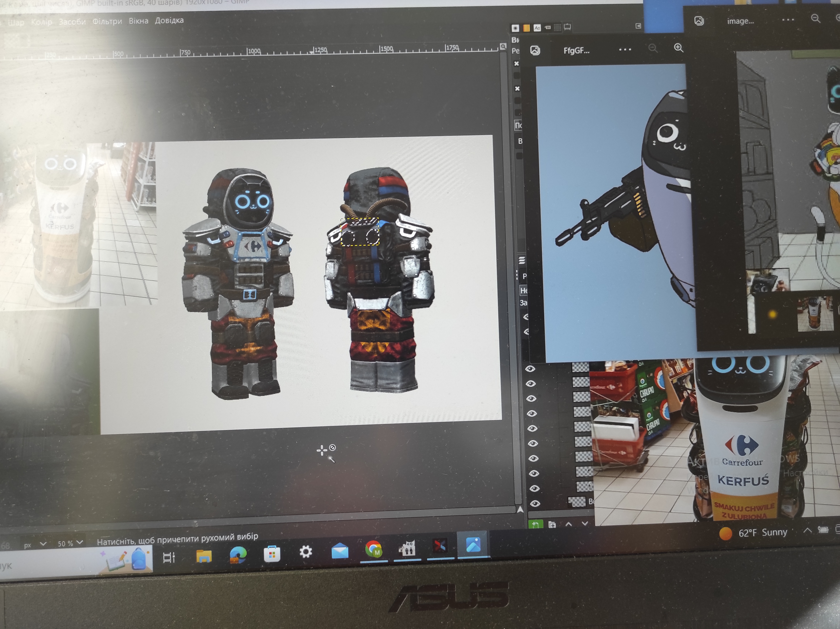The width and height of the screenshot is (840, 629).
Task: Open File Explorer from the taskbar
Action: click(x=204, y=556)
